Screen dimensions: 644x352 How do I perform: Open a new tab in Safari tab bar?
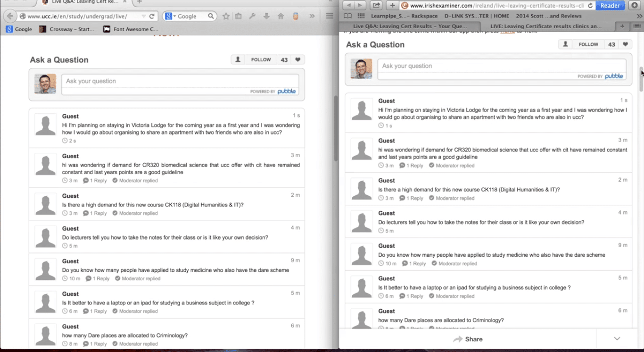tap(622, 26)
